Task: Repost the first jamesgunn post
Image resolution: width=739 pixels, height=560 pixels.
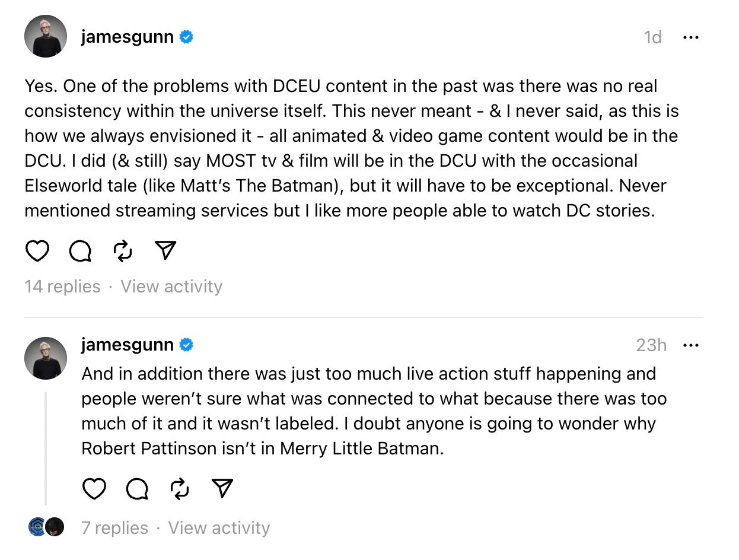Action: click(123, 252)
